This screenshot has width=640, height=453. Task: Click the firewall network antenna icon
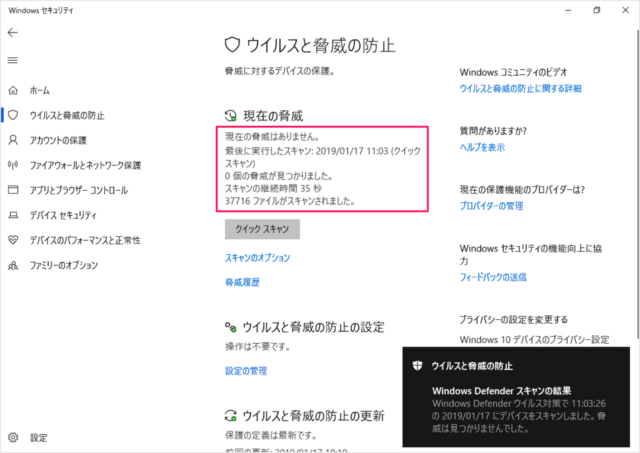coord(13,165)
